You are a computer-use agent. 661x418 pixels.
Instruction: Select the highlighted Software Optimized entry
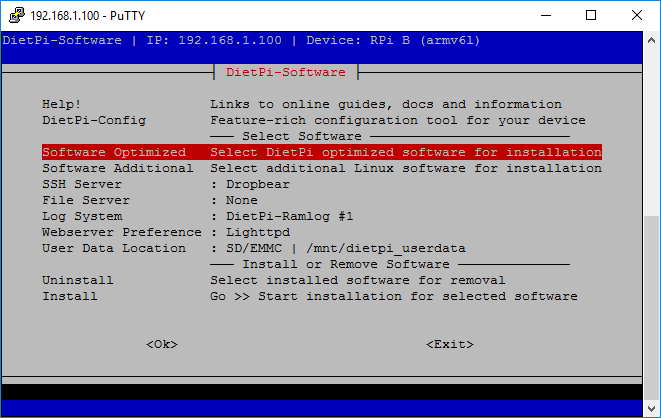(322, 152)
